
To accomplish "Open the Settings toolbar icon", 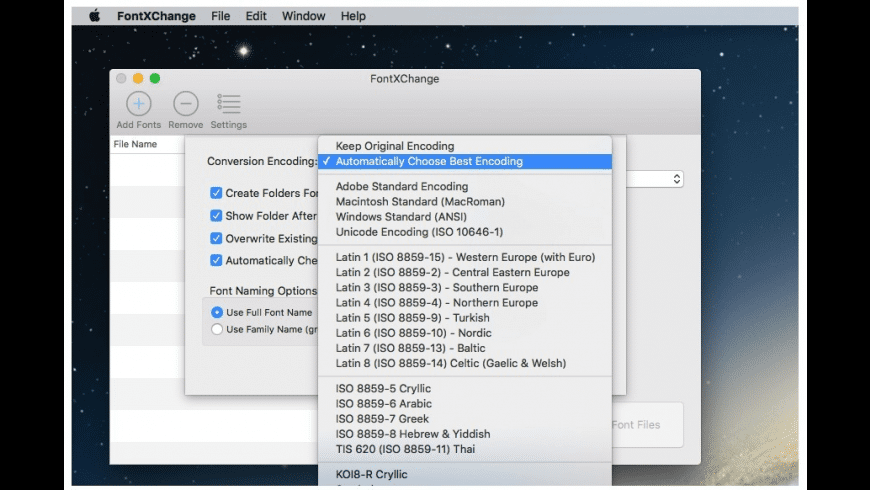I will 229,104.
